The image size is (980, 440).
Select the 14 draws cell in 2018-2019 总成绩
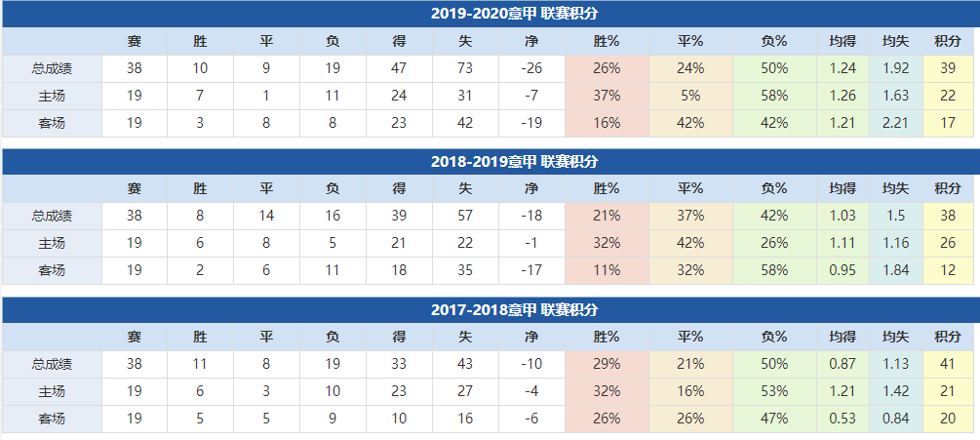pyautogui.click(x=266, y=216)
